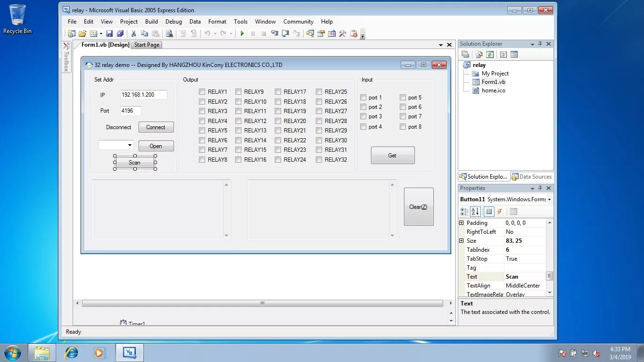Check the RELAY32 checkbox
This screenshot has width=644, height=362.
coord(319,160)
